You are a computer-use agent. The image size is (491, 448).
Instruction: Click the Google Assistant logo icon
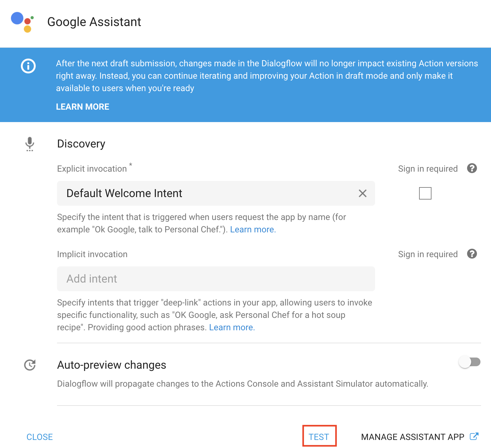point(22,22)
